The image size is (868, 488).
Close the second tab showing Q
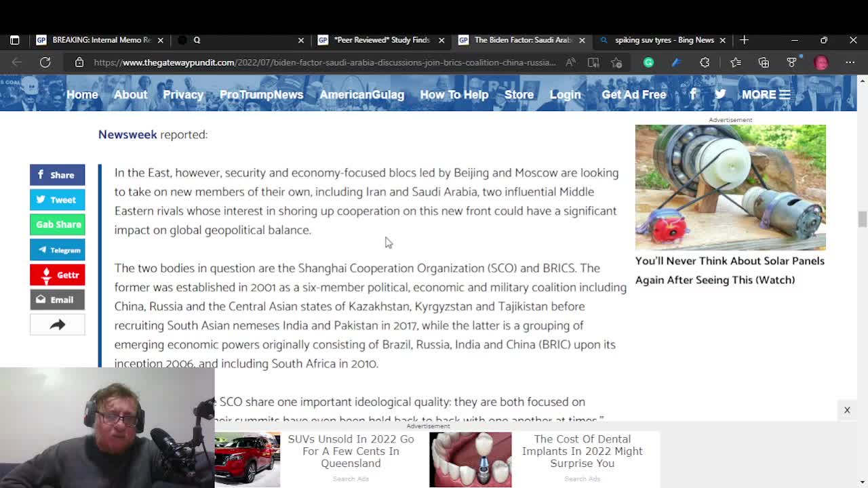click(x=301, y=40)
